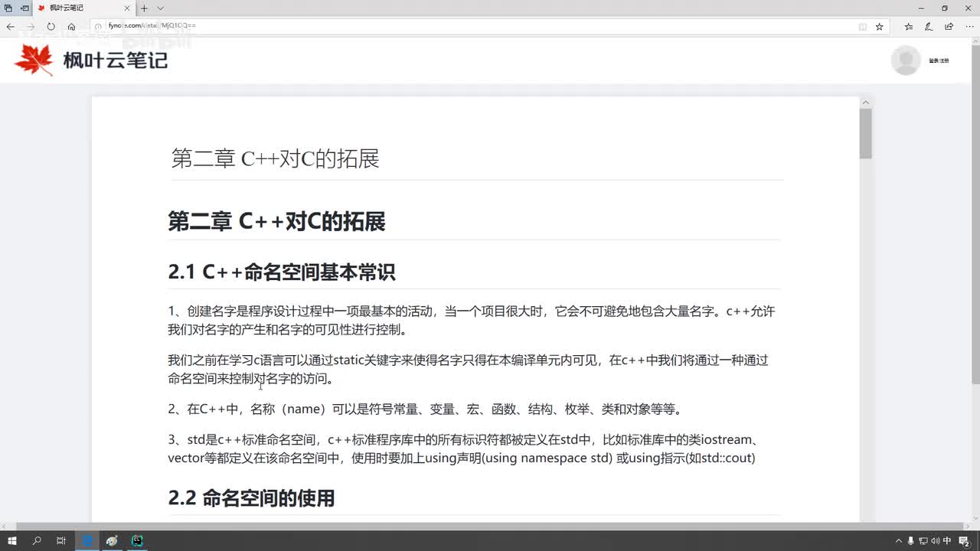Show hidden system tray icons
The height and width of the screenshot is (551, 980).
[x=899, y=541]
